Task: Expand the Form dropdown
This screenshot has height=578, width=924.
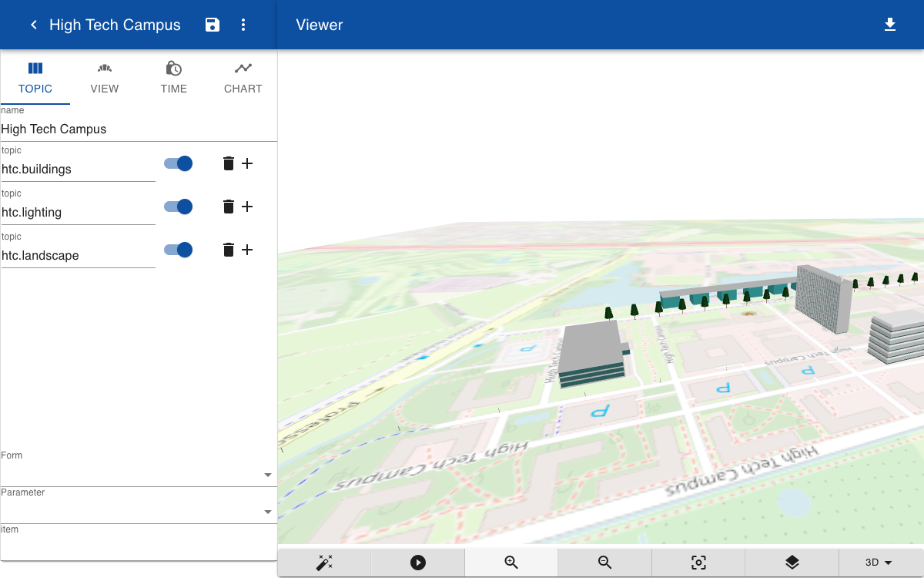Action: (139, 474)
